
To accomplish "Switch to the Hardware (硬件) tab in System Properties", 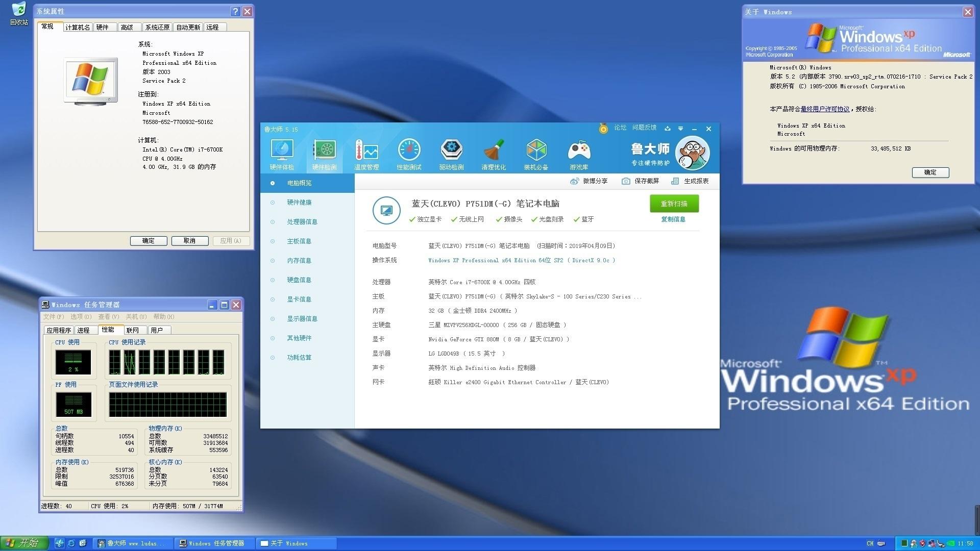I will point(103,27).
